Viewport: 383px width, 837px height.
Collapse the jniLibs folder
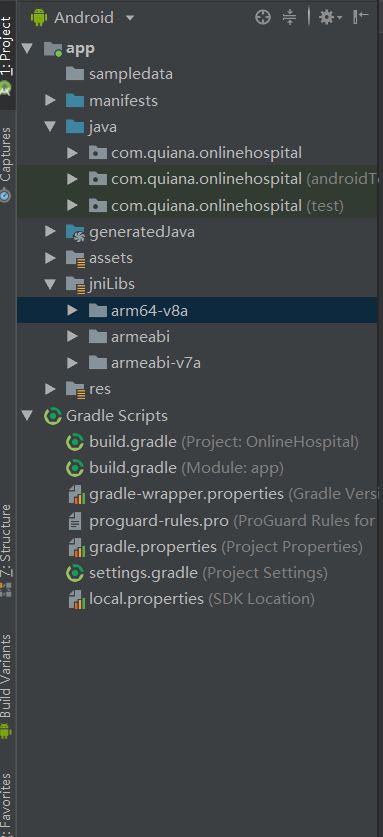point(51,284)
